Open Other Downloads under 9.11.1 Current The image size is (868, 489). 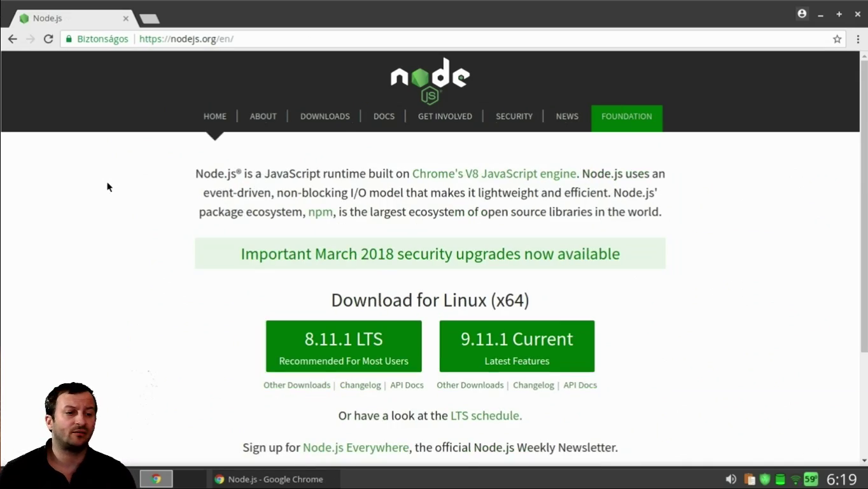pyautogui.click(x=470, y=385)
